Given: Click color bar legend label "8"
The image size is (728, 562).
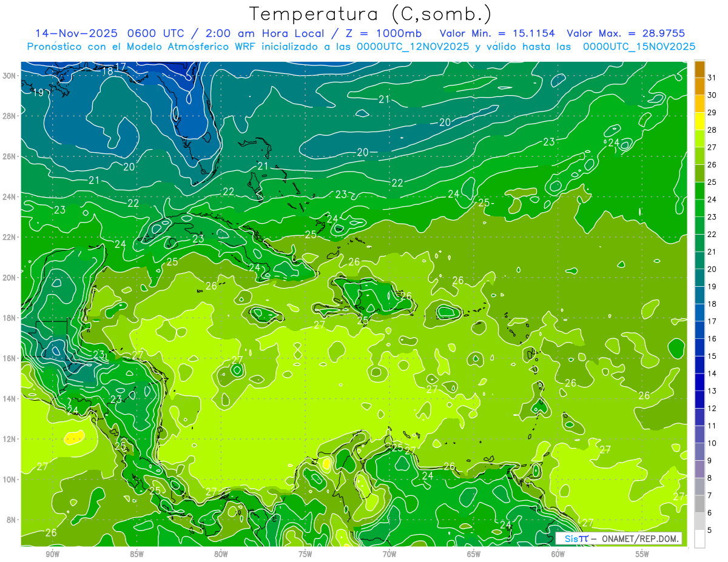Looking at the screenshot, I should [x=710, y=478].
